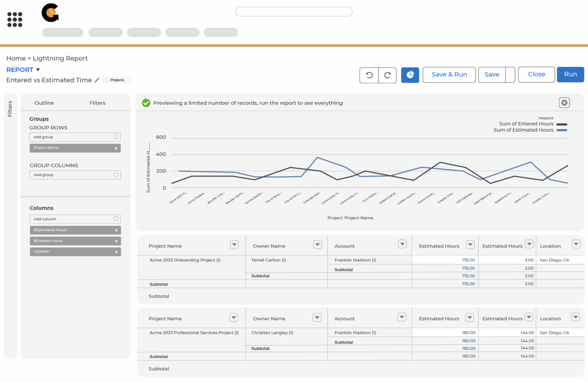This screenshot has height=382, width=588.
Task: Open the app launcher grid icon
Action: pyautogui.click(x=15, y=20)
